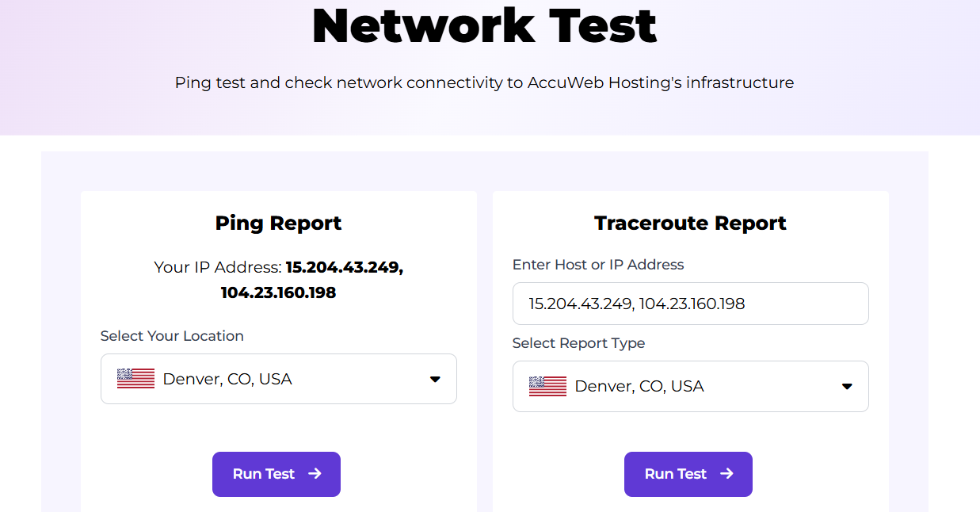This screenshot has height=512, width=980.
Task: Click the US flag in the Ping Report location
Action: tap(135, 379)
